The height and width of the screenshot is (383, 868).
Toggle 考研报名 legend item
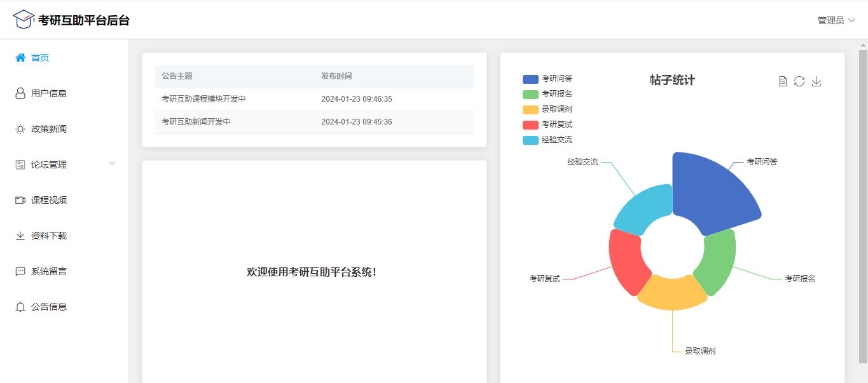coord(548,94)
